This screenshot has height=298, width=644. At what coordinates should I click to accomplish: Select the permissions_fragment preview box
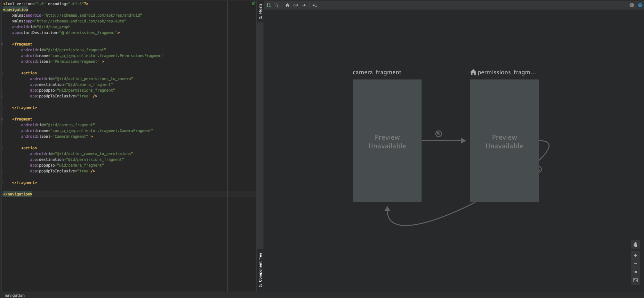tap(504, 141)
